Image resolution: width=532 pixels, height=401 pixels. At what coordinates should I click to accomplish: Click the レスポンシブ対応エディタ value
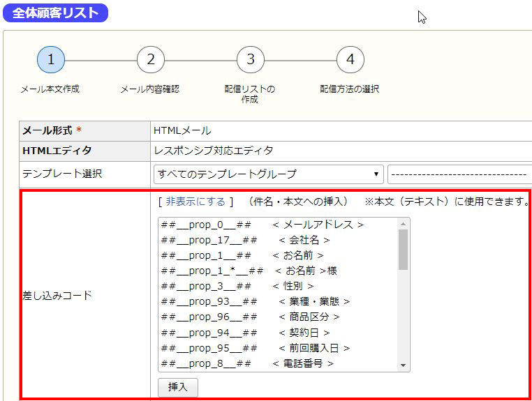[213, 151]
